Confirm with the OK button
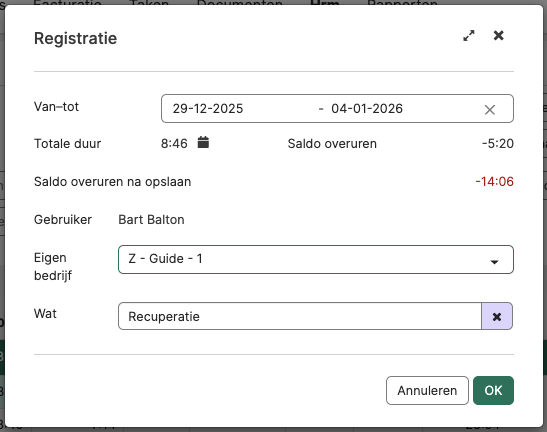 tap(493, 390)
